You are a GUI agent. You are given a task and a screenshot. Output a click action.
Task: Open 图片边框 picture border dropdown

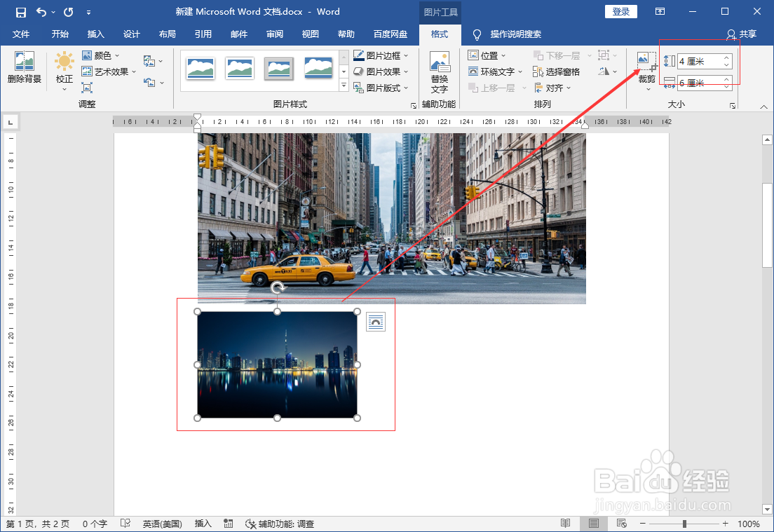coord(381,55)
